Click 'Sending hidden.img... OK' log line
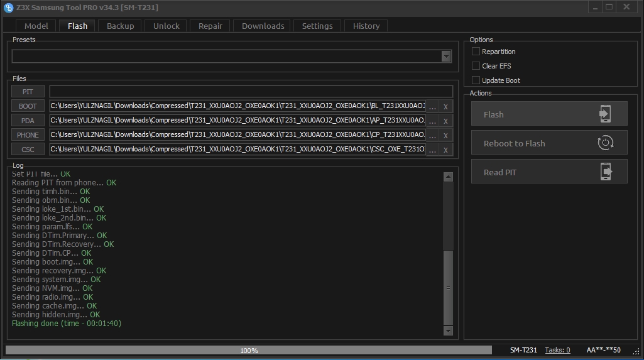 (56, 315)
